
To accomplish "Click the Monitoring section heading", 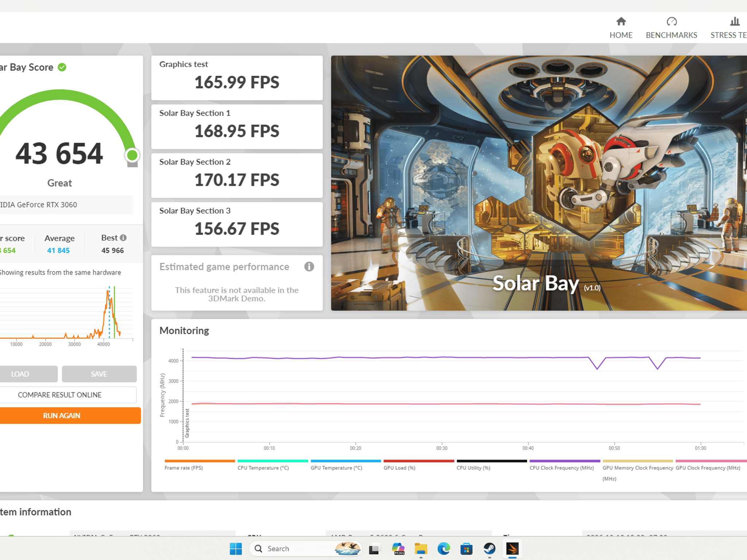I will [184, 330].
